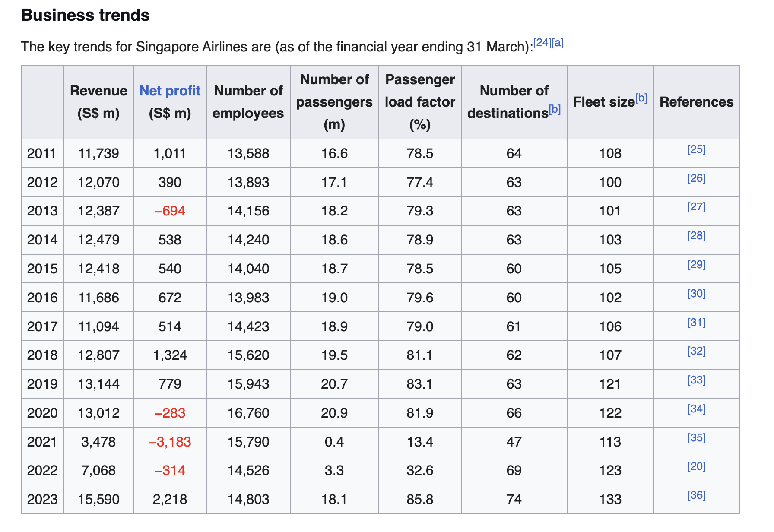Click the Business trends section heading
The width and height of the screenshot is (774, 532).
(x=85, y=15)
